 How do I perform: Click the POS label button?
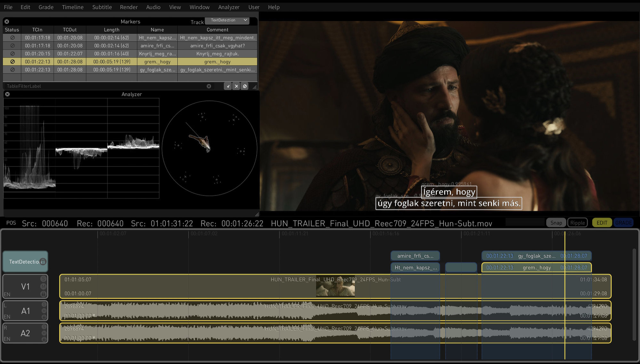(x=11, y=223)
